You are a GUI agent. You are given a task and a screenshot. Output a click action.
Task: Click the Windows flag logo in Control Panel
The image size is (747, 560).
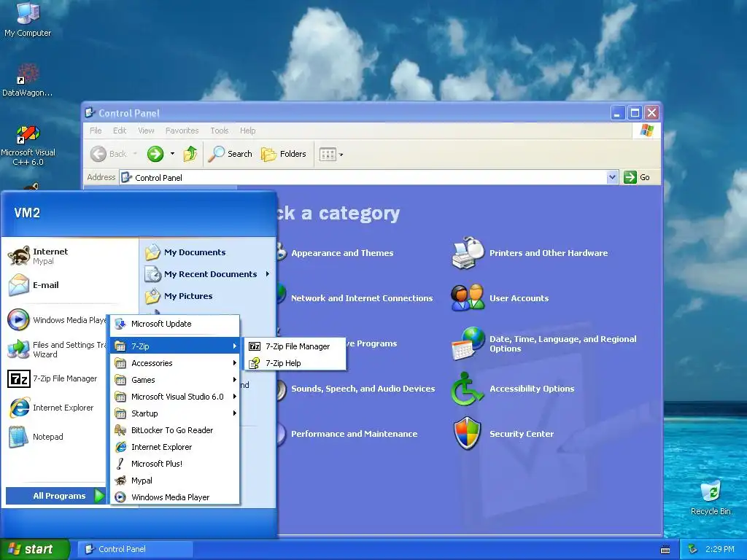tap(646, 130)
